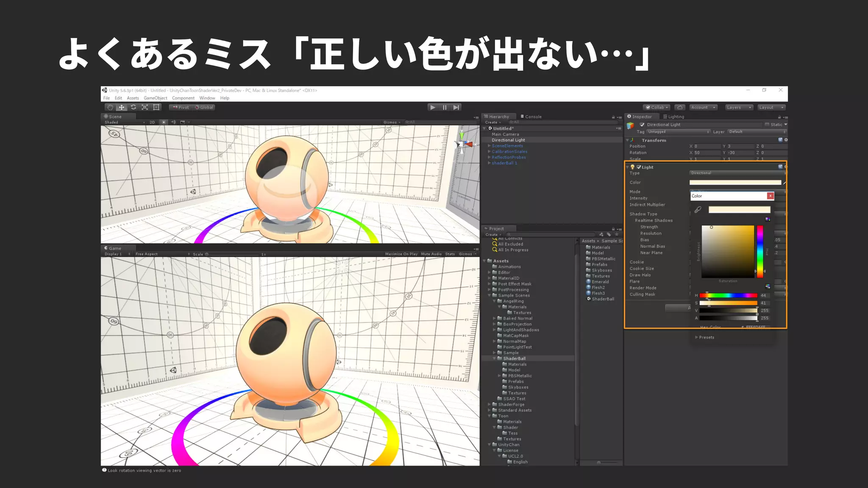Open the Layers dropdown in the toolbar

click(x=739, y=108)
